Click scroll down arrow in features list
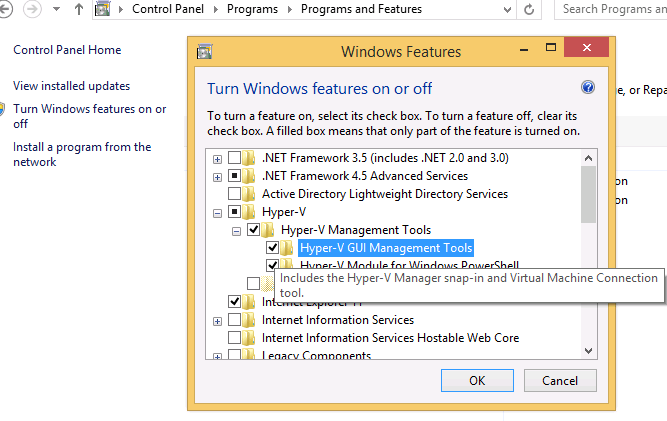This screenshot has height=421, width=667. pos(588,351)
